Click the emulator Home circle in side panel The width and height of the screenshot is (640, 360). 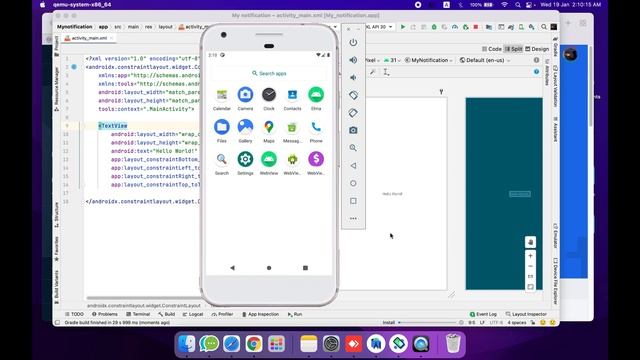(x=353, y=183)
